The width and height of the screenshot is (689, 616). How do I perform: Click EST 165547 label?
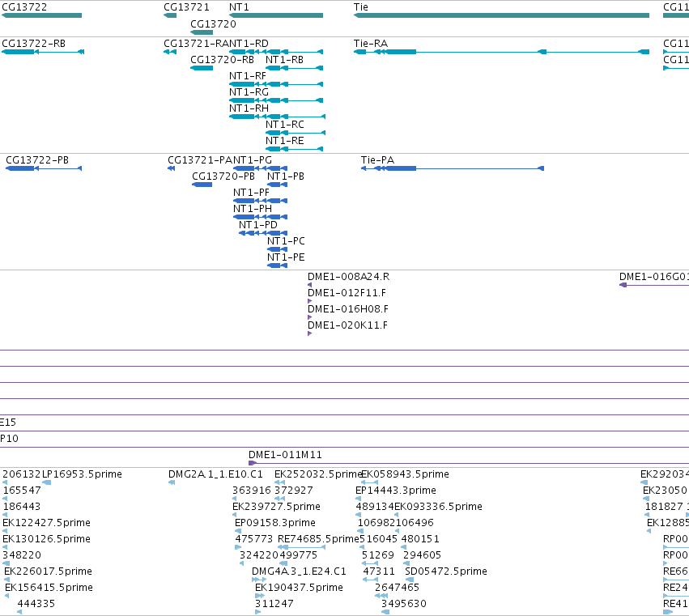(22, 491)
